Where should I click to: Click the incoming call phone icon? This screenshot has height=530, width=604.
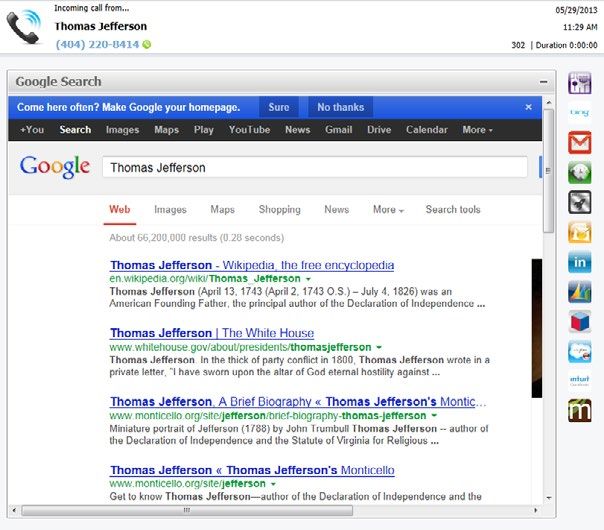[24, 27]
